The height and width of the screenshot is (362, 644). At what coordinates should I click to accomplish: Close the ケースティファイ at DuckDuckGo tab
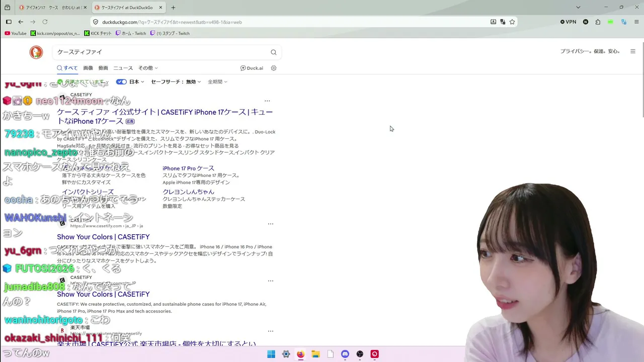click(x=160, y=8)
